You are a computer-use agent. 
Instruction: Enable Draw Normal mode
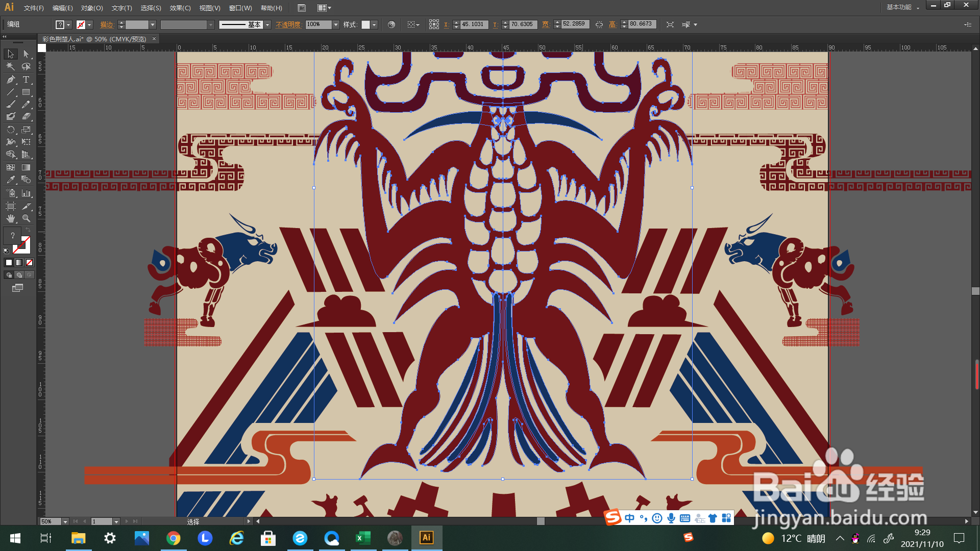[x=9, y=275]
